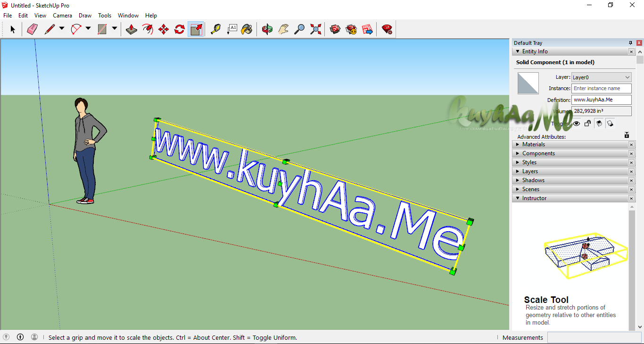The height and width of the screenshot is (344, 644).
Task: Select the Arc tool
Action: point(76,29)
